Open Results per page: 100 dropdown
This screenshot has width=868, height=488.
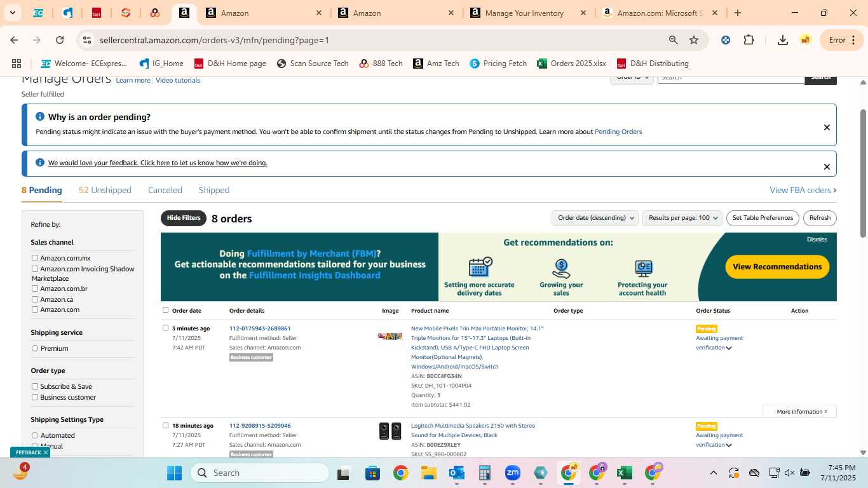(x=682, y=218)
